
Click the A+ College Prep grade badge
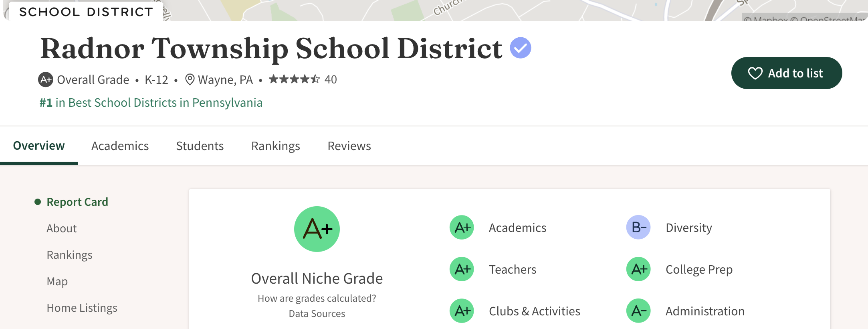pyautogui.click(x=638, y=269)
